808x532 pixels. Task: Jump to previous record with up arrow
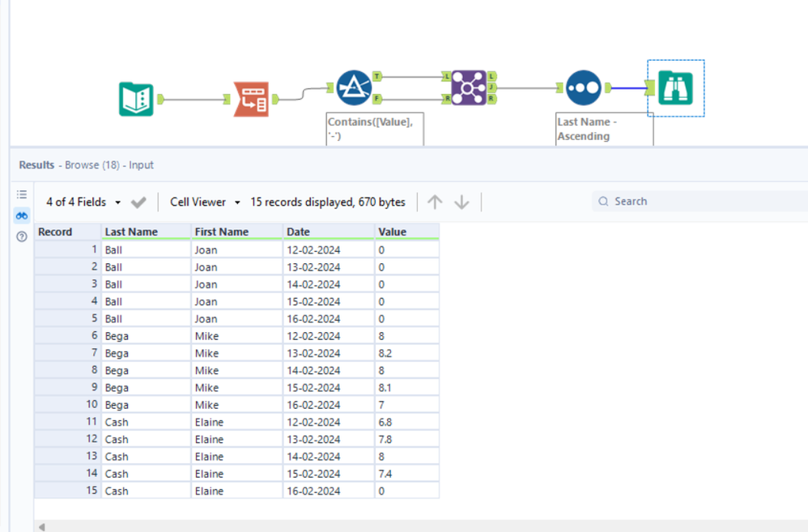click(435, 202)
